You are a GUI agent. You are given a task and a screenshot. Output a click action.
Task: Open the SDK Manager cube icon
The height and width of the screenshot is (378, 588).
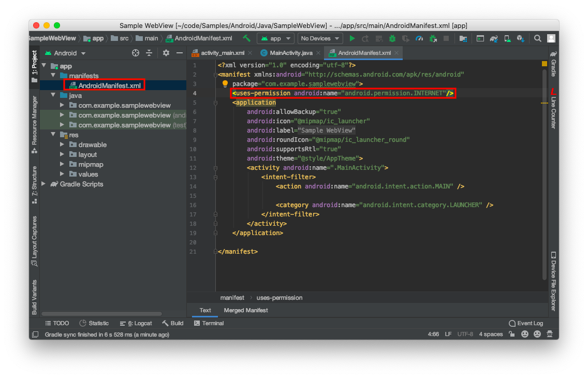coord(521,38)
